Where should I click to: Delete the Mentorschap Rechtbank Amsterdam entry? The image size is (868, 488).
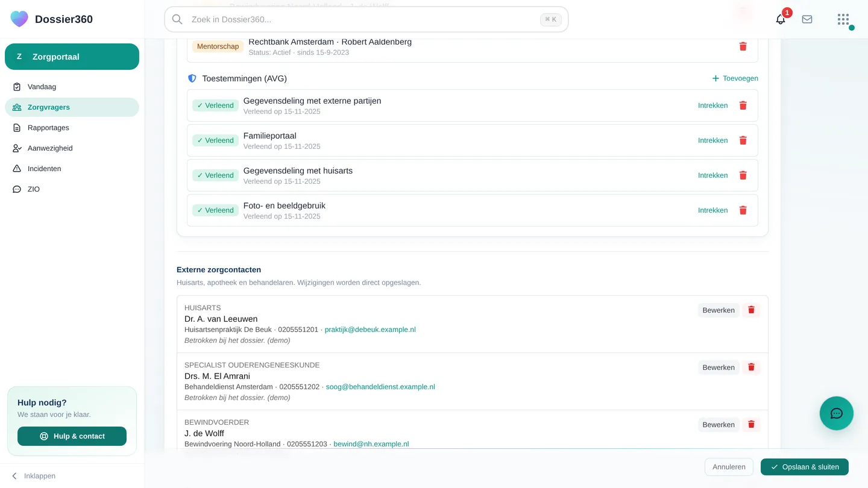click(743, 46)
